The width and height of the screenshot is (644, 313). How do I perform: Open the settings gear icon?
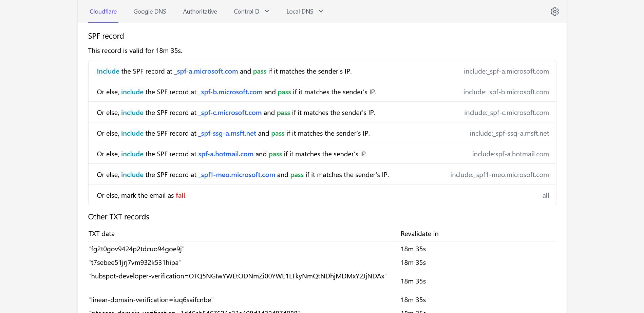pos(554,12)
